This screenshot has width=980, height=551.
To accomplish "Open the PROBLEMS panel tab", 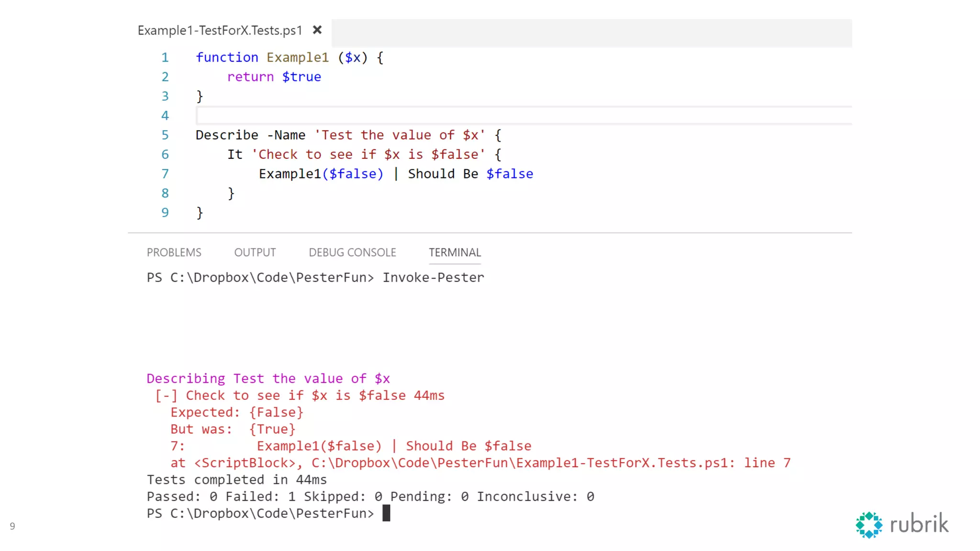I will pyautogui.click(x=174, y=253).
